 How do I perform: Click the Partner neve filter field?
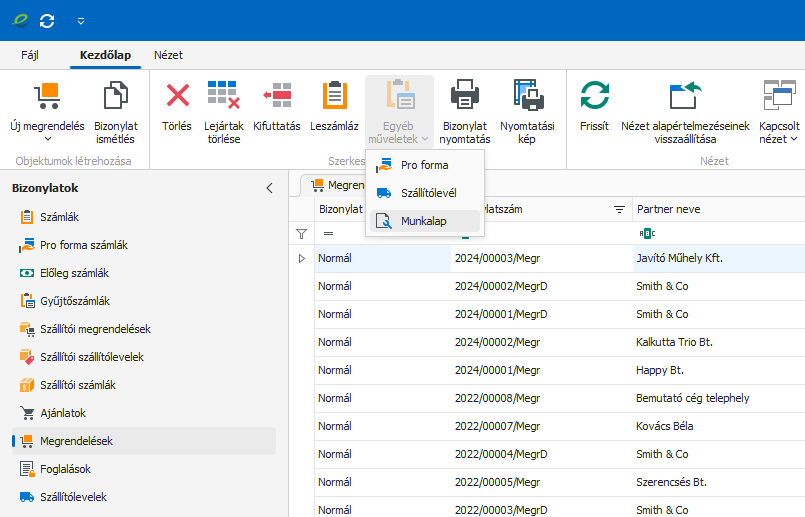[x=720, y=233]
